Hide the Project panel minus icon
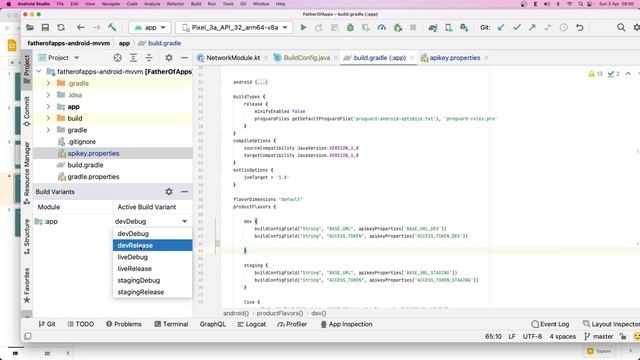This screenshot has width=640, height=360. (184, 58)
